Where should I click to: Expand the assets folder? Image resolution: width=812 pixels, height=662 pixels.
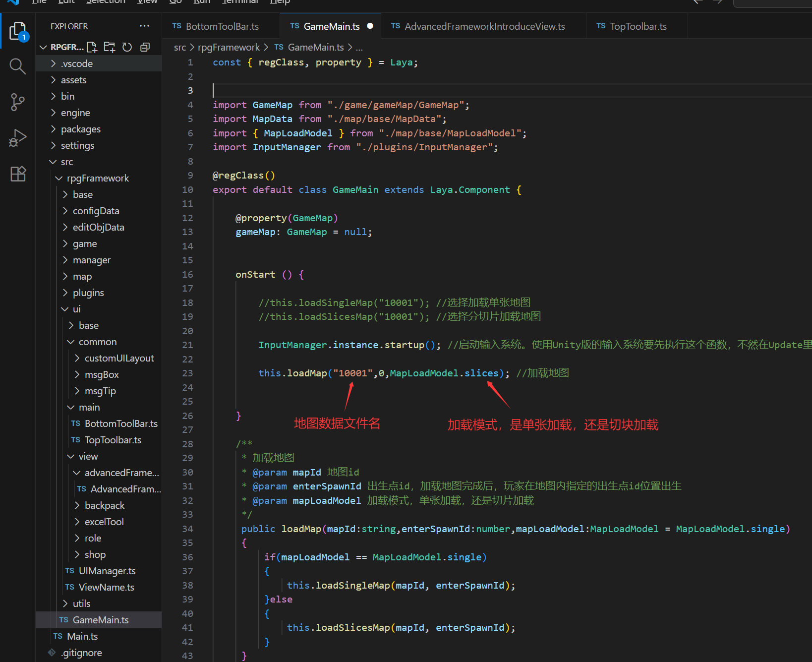(73, 80)
